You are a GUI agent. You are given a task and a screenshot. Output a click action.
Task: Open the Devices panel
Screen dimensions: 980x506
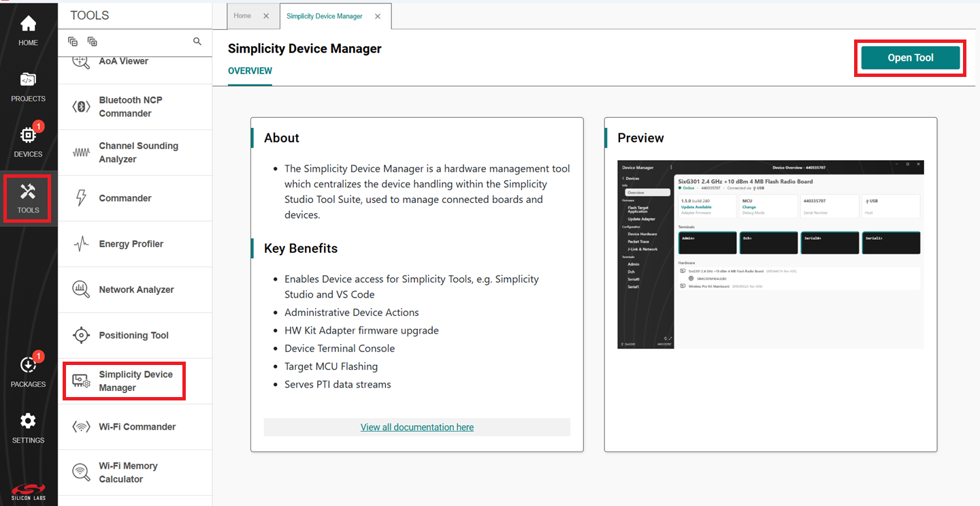28,142
